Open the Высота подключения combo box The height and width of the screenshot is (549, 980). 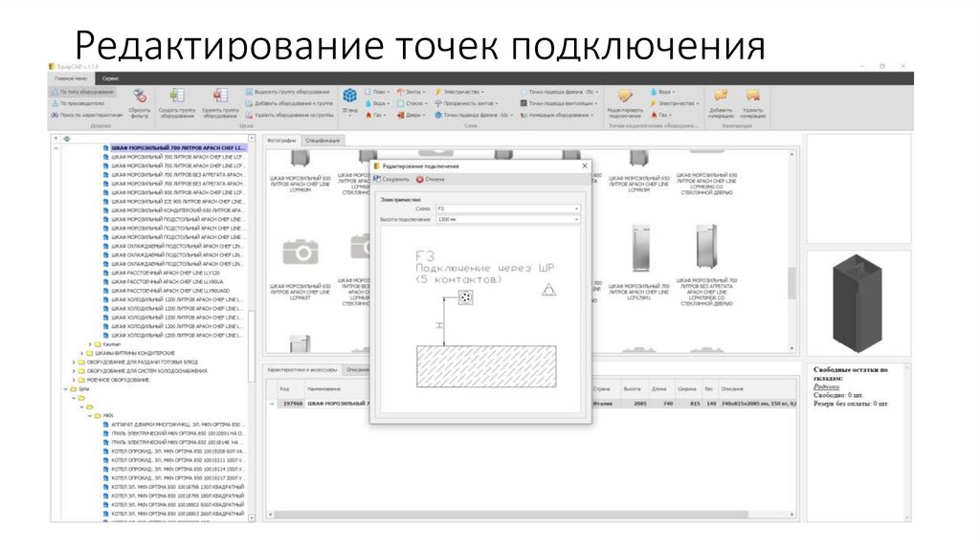(x=507, y=220)
